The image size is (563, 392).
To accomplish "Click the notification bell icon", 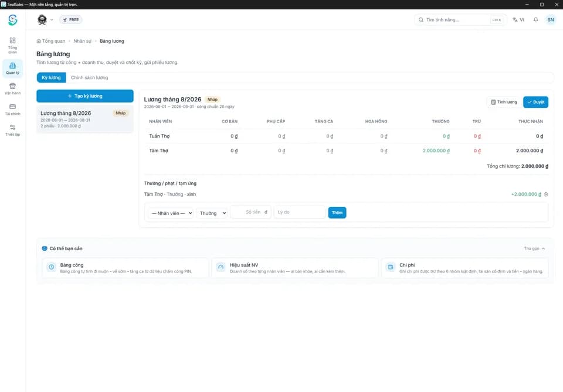I will (x=535, y=20).
